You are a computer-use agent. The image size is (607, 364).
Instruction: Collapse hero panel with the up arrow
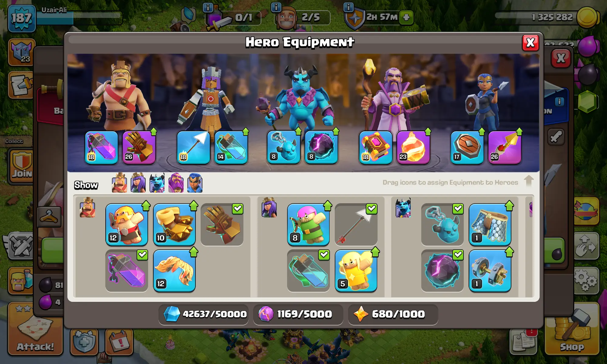point(529,181)
